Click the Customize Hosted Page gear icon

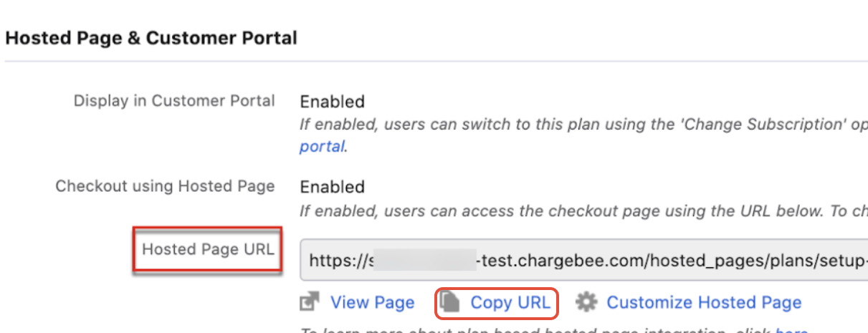pos(587,302)
